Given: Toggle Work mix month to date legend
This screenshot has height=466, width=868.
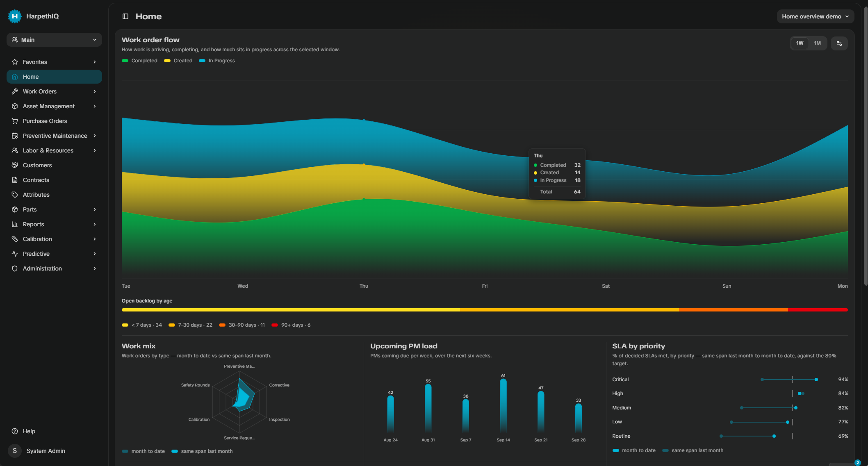Looking at the screenshot, I should [x=143, y=451].
